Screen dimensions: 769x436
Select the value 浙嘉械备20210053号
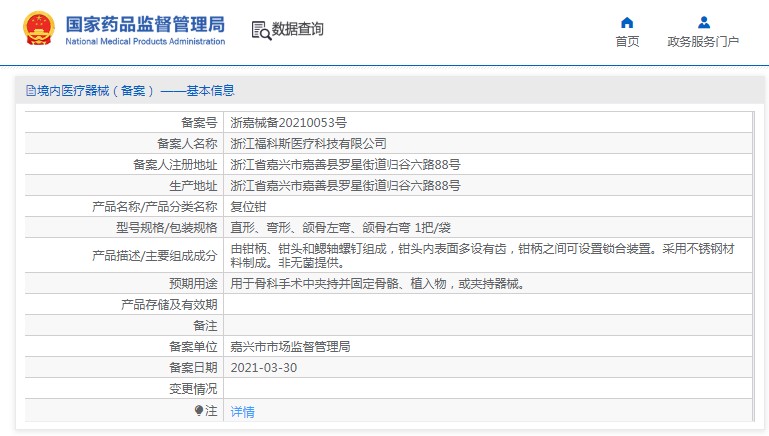pos(288,123)
